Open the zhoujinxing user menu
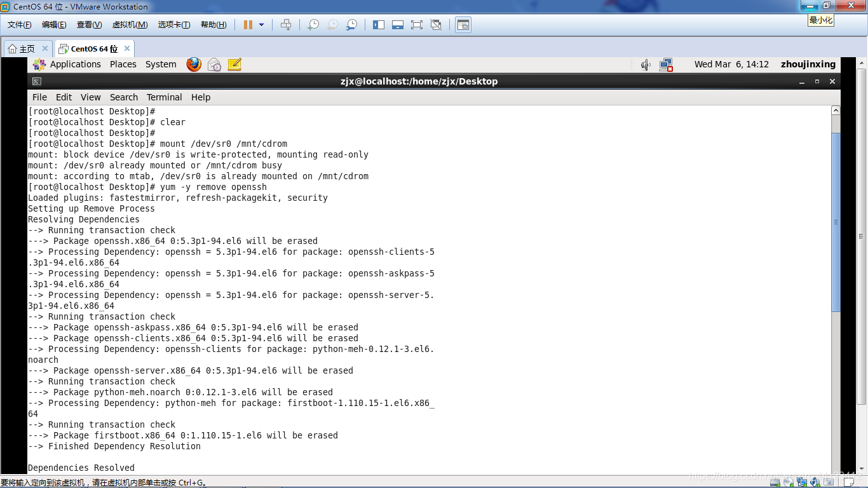The image size is (868, 488). (x=808, y=64)
